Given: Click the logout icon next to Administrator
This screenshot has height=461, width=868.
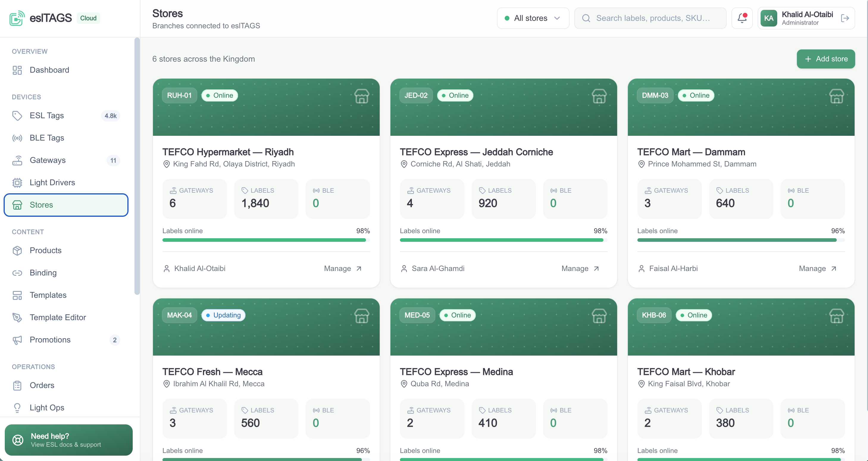Looking at the screenshot, I should coord(845,18).
